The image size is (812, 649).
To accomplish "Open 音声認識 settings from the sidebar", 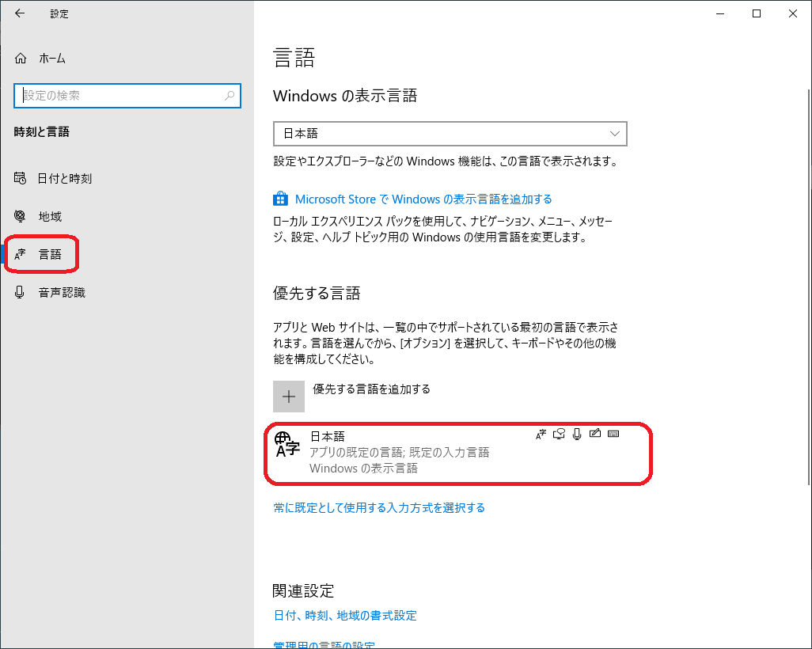I will tap(62, 293).
